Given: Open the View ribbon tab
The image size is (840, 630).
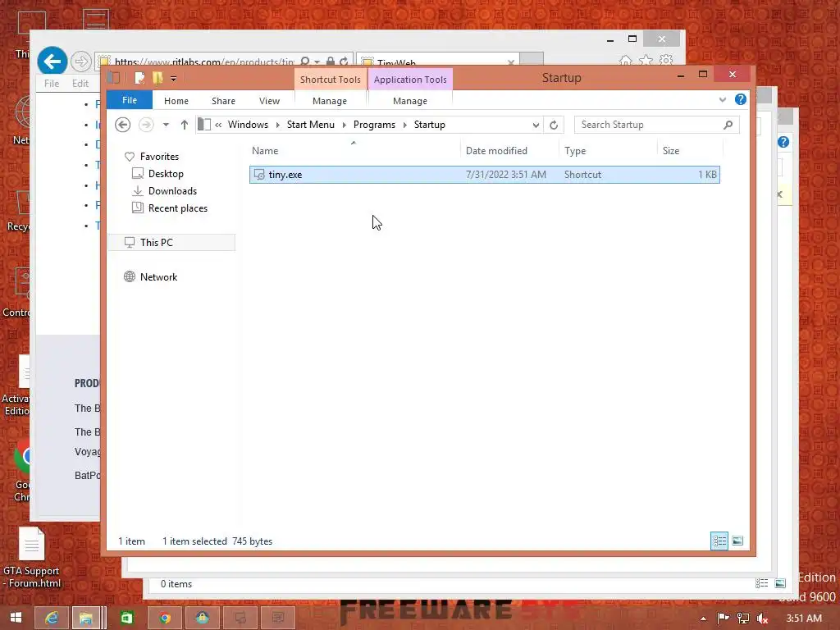Looking at the screenshot, I should tap(269, 101).
